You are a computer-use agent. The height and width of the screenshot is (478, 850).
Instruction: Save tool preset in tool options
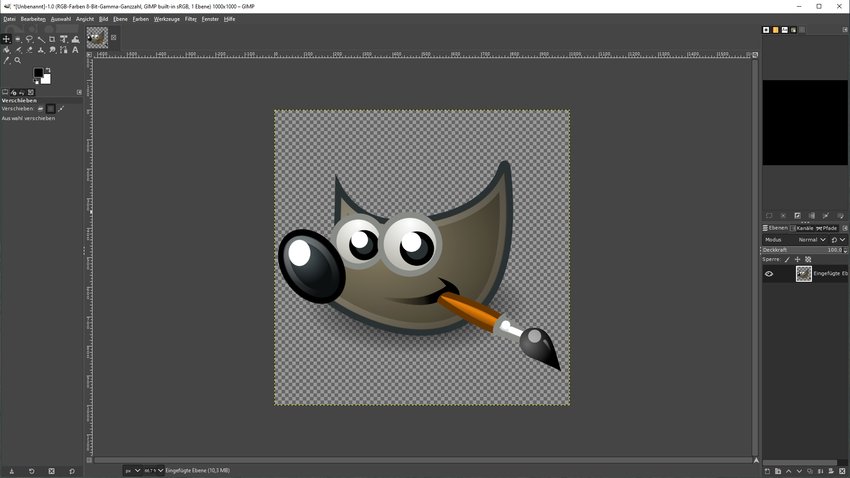click(11, 471)
